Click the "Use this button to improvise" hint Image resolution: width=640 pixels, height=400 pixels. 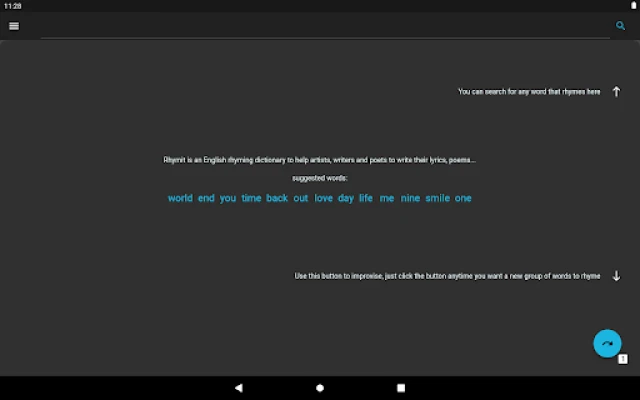pyautogui.click(x=447, y=276)
